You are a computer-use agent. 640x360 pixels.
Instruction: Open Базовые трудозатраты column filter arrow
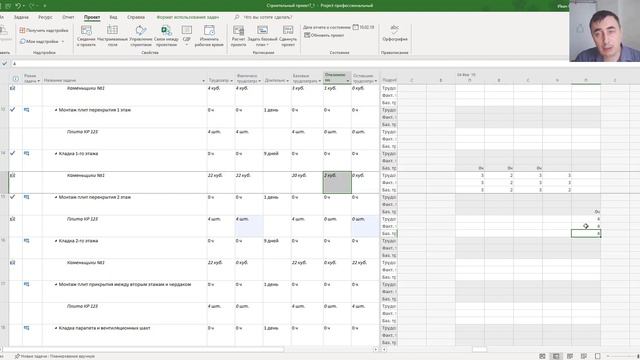(x=320, y=81)
